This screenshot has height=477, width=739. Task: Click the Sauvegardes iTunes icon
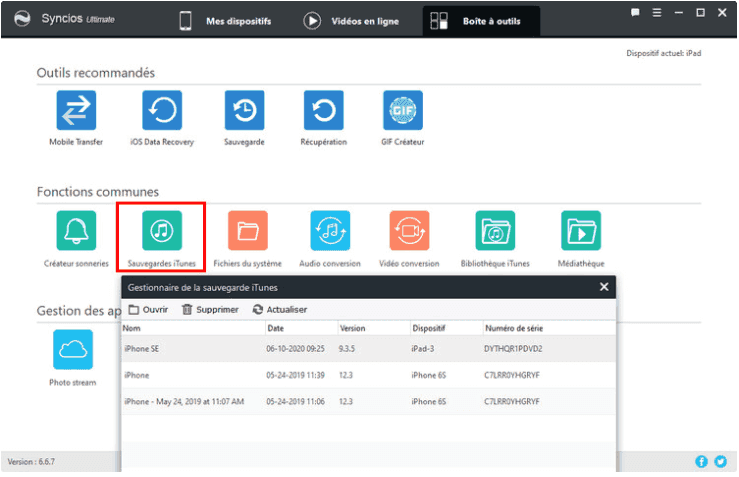[x=161, y=231]
